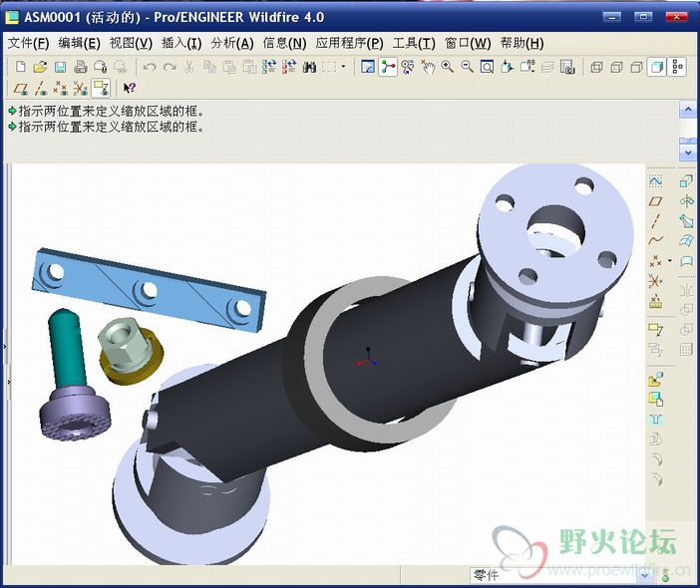The height and width of the screenshot is (588, 700).
Task: Open the View Manager icon
Action: [x=567, y=68]
